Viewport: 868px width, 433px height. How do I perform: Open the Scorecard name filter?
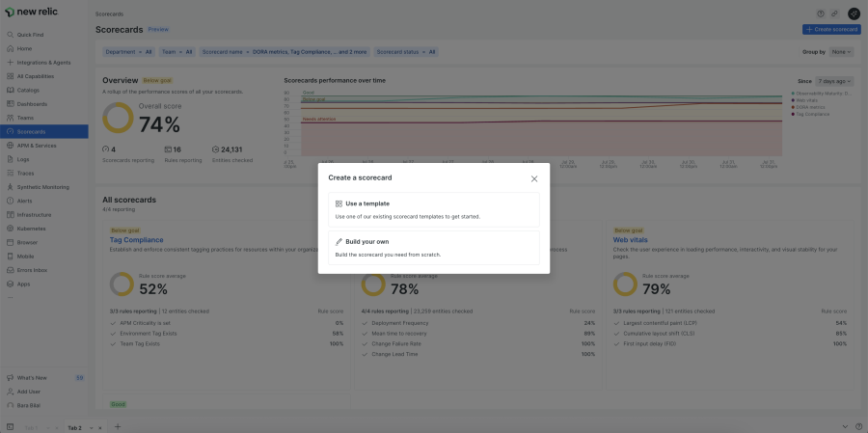point(285,52)
